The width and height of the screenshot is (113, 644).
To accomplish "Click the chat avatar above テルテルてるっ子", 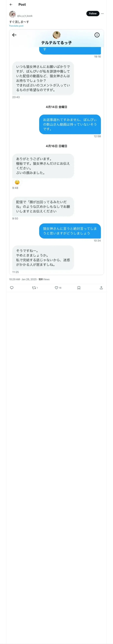I will pyautogui.click(x=57, y=34).
